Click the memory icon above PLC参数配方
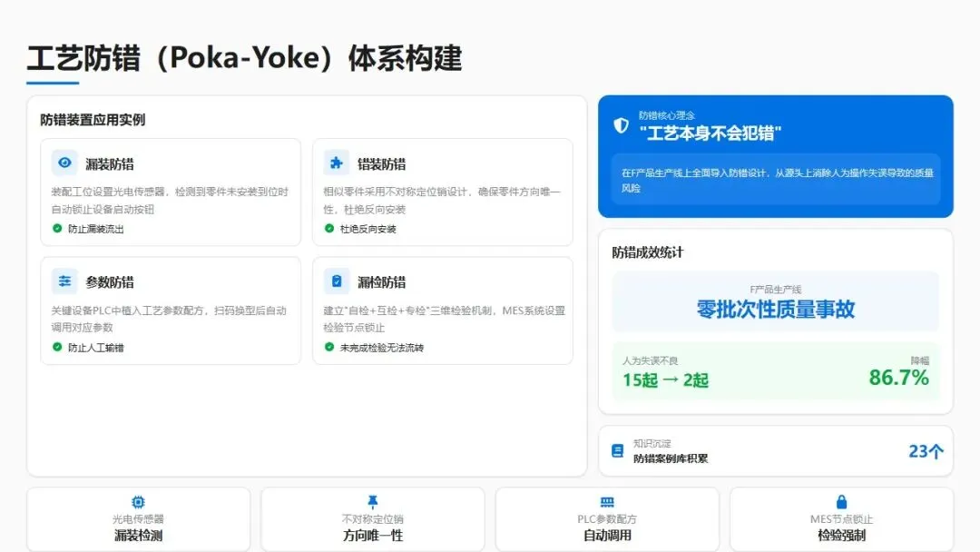980x552 pixels. coord(607,502)
